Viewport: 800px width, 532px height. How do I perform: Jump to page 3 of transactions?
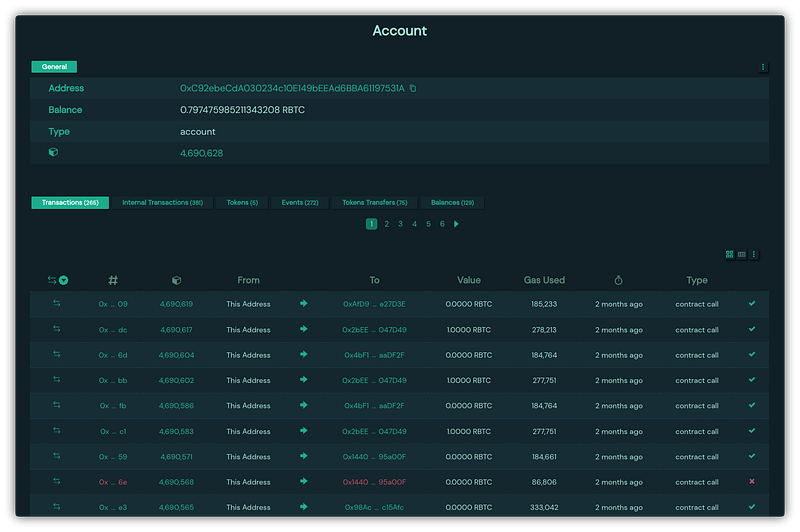pyautogui.click(x=400, y=224)
